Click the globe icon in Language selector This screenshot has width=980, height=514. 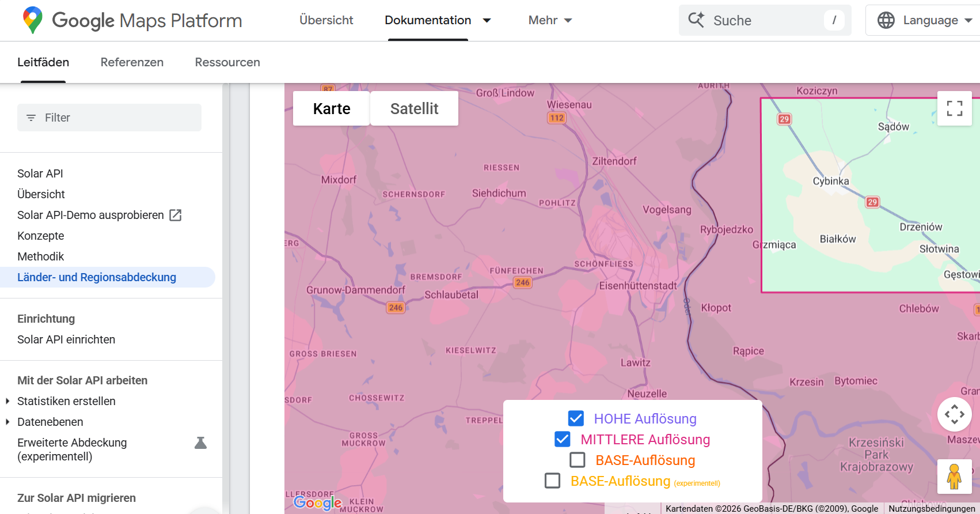[x=886, y=20]
